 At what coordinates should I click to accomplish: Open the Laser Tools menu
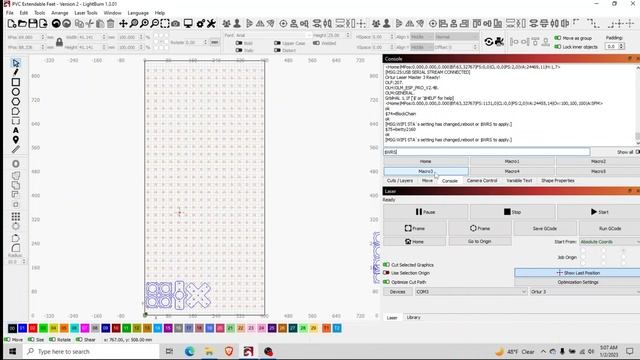tap(86, 13)
